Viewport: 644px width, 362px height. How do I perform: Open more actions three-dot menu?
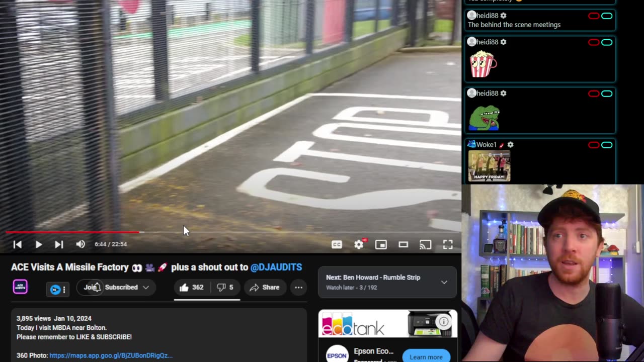click(298, 287)
